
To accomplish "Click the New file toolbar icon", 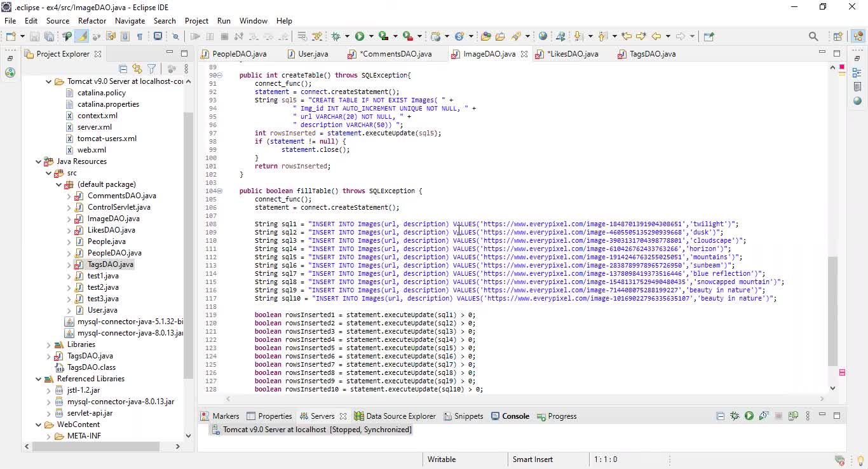I will coord(11,36).
